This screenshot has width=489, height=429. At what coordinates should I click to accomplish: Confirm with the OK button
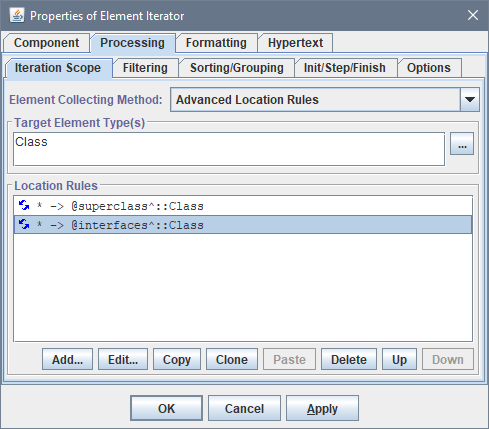[166, 408]
